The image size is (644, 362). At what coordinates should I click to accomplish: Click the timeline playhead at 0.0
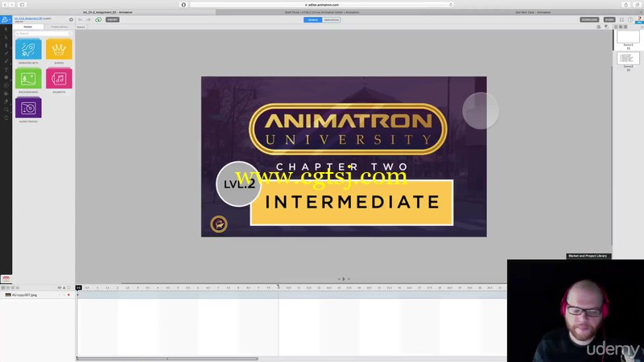pos(78,288)
